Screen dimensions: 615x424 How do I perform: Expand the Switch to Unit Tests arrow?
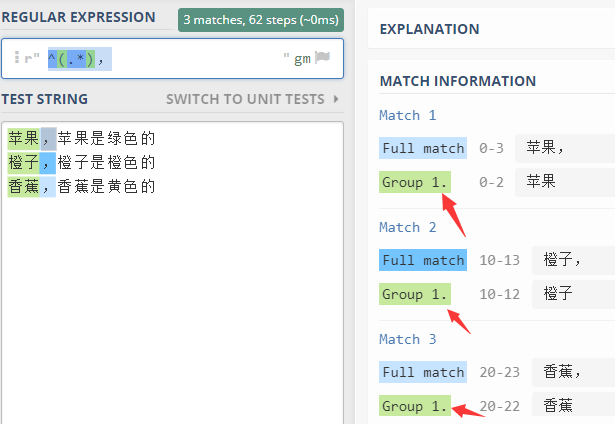coord(336,99)
